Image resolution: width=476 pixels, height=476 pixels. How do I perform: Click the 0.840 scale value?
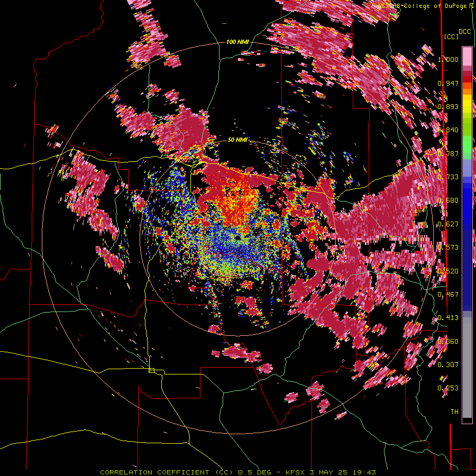(448, 130)
